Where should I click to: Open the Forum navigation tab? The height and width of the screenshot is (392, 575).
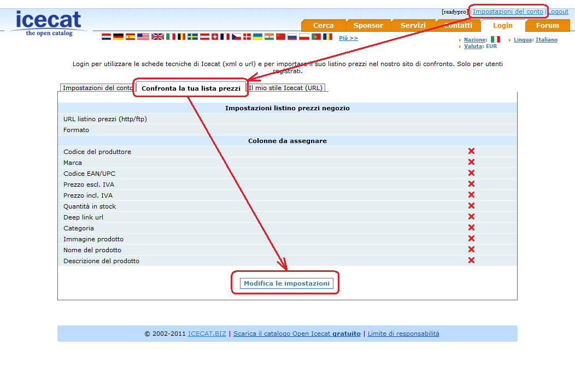(548, 25)
